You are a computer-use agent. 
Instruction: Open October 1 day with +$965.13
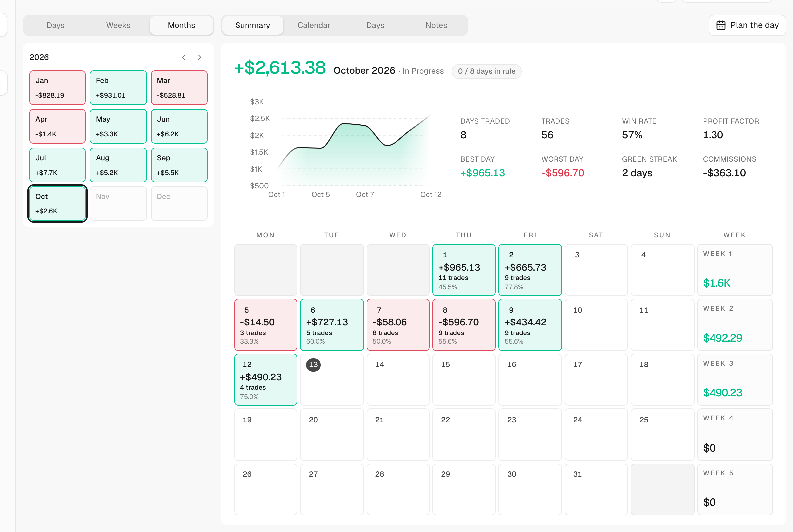[x=464, y=270]
